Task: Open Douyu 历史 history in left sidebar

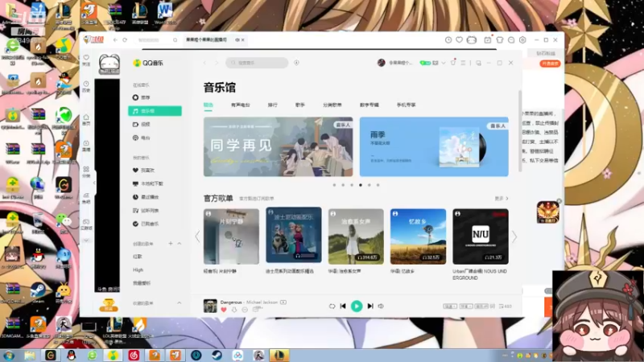Action: point(86,86)
